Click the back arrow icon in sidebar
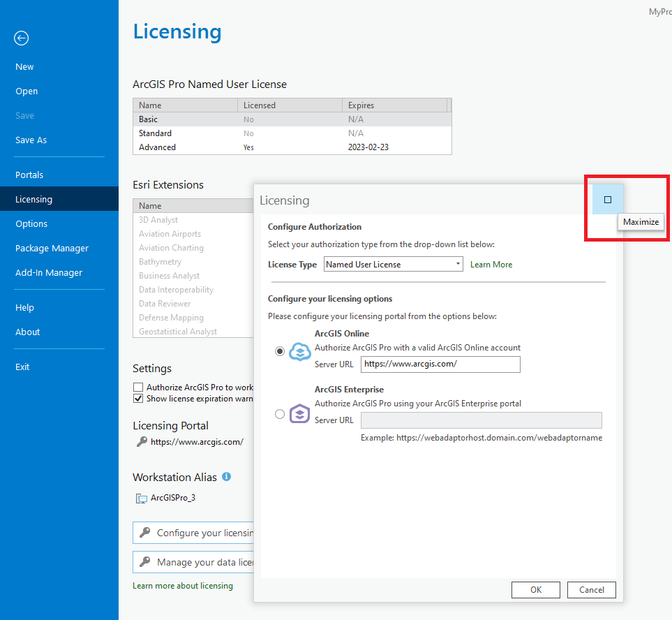 coord(21,38)
